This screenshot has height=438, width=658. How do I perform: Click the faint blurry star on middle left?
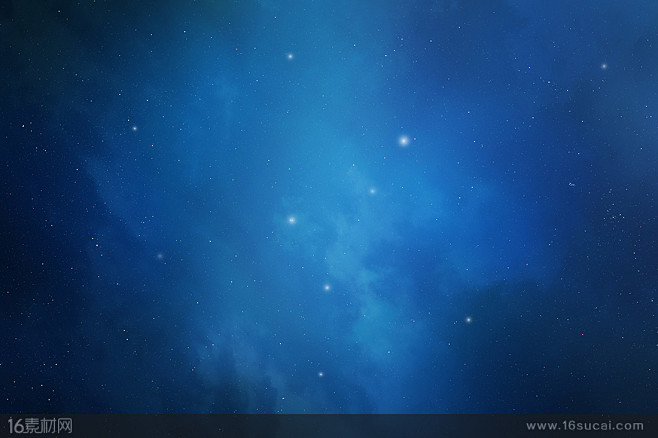[x=160, y=256]
